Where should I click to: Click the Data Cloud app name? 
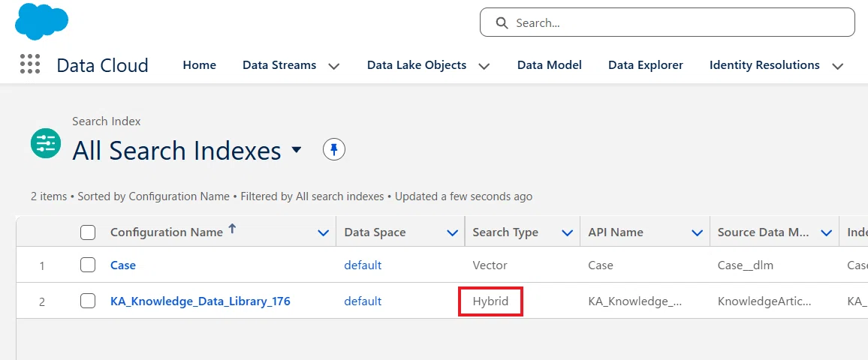102,65
